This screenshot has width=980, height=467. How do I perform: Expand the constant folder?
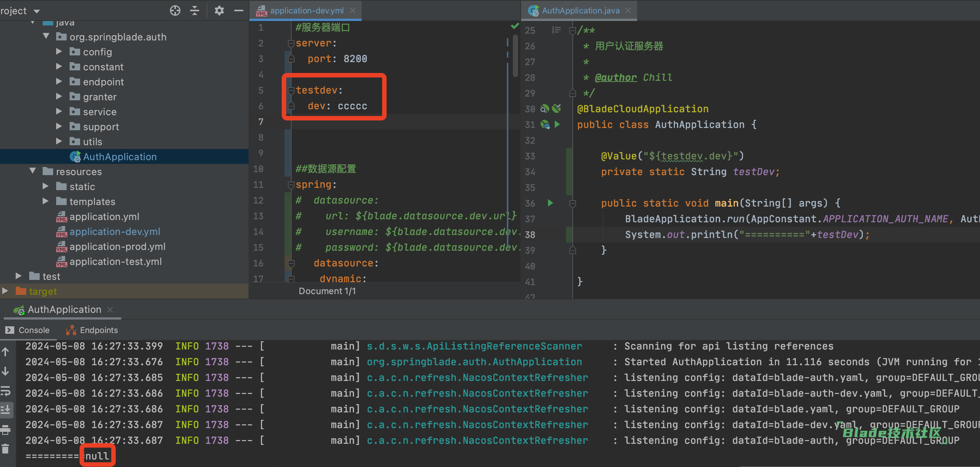(60, 66)
